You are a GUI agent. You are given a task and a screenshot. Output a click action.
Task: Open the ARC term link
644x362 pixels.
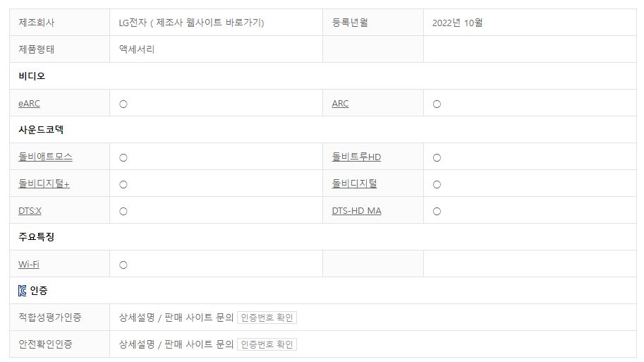(340, 104)
